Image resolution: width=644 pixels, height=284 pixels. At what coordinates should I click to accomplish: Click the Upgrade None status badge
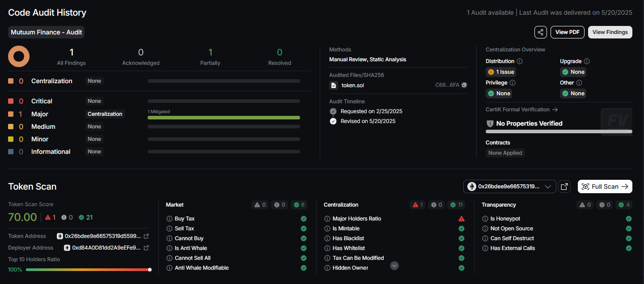(x=573, y=72)
